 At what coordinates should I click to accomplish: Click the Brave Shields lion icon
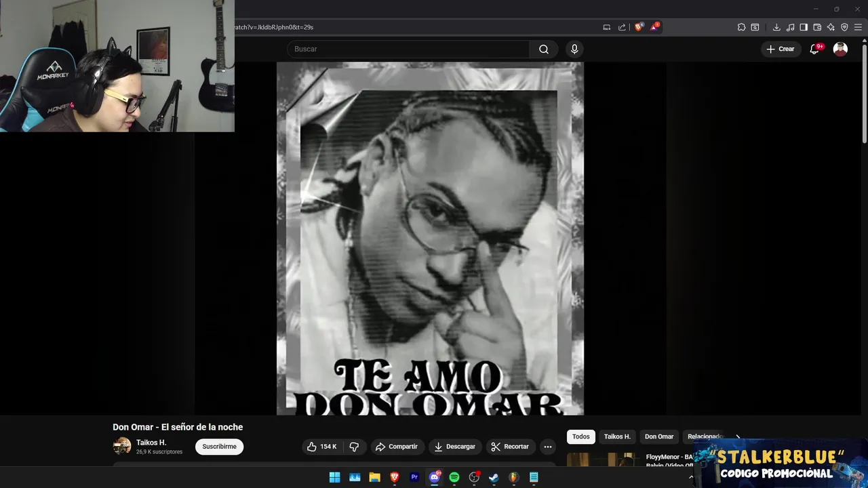[x=638, y=27]
